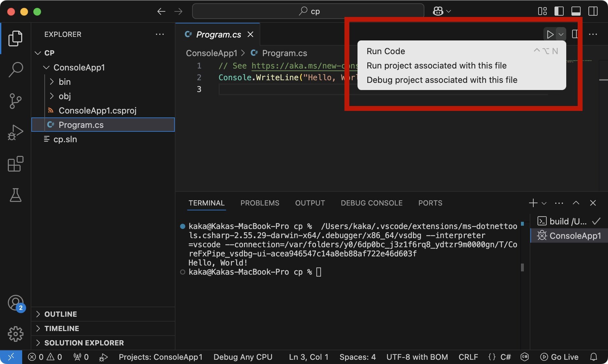Toggle the secondary side bar

[x=593, y=11]
